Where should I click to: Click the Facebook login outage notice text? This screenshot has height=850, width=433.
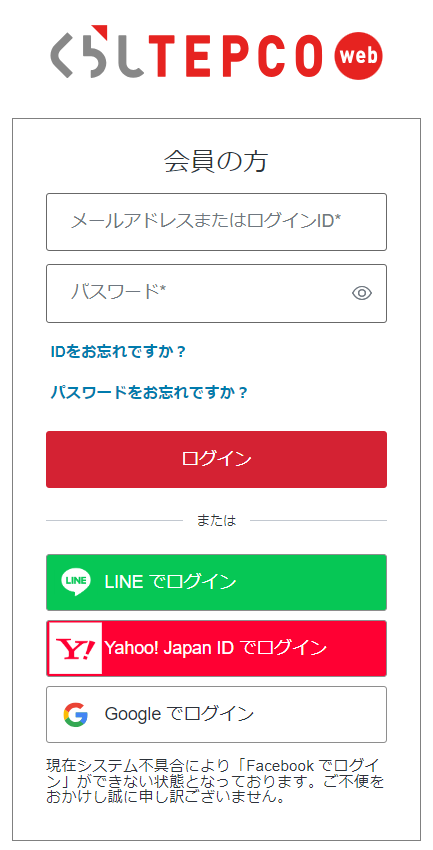[215, 781]
